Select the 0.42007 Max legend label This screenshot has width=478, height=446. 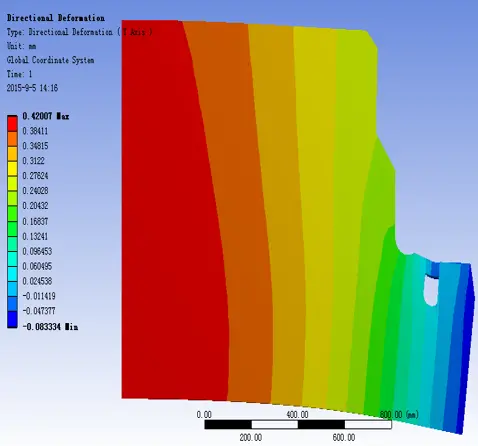(46, 116)
